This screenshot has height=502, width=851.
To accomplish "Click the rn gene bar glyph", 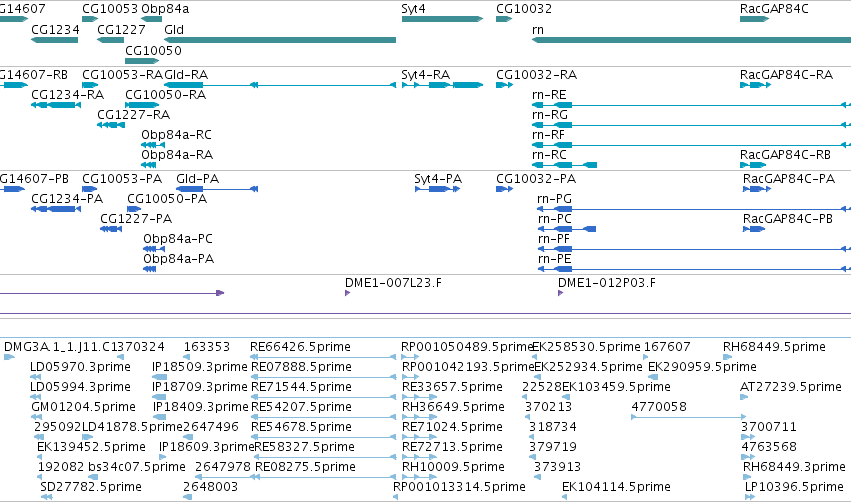I will (691, 40).
